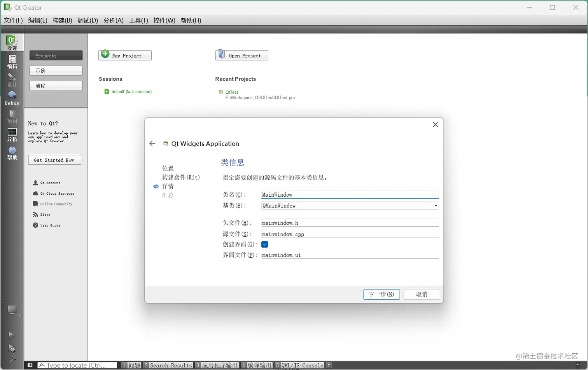The width and height of the screenshot is (588, 370).
Task: Open the 欢迎 (Welcome) mode
Action: [12, 42]
